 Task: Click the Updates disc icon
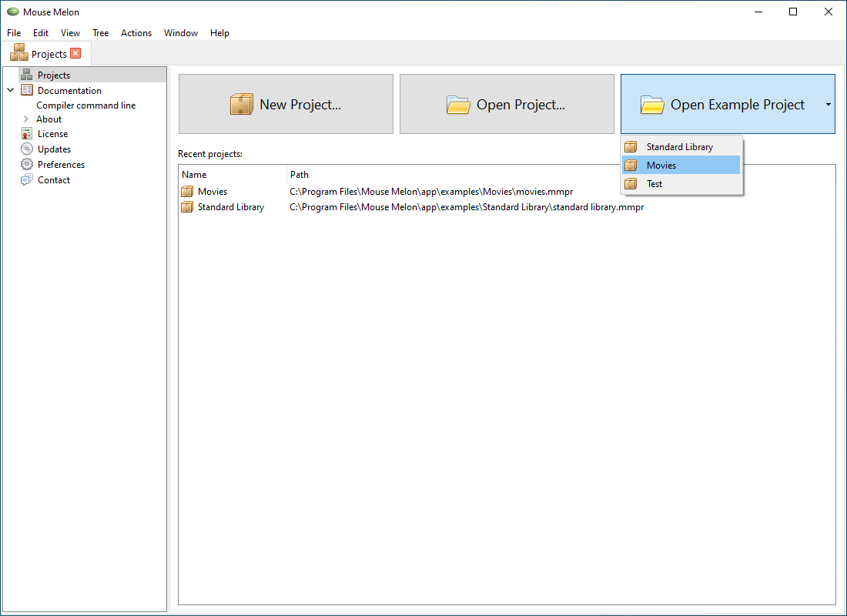[x=26, y=149]
